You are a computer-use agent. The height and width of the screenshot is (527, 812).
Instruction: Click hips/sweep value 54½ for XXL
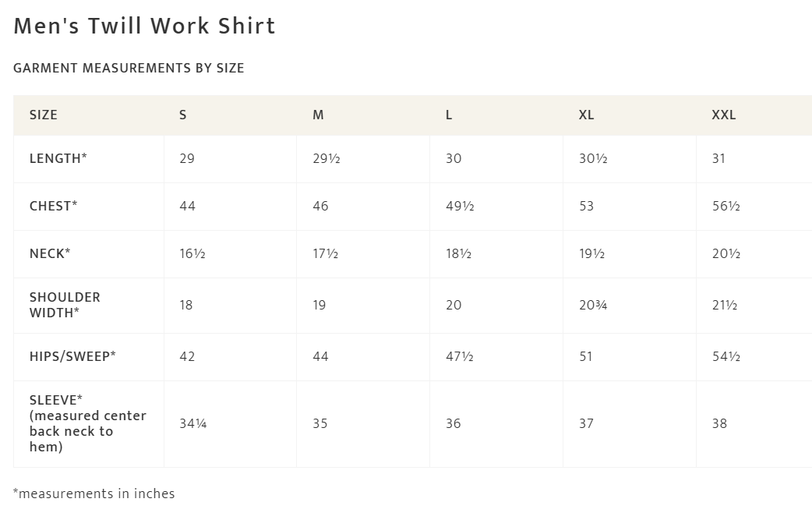tap(726, 356)
